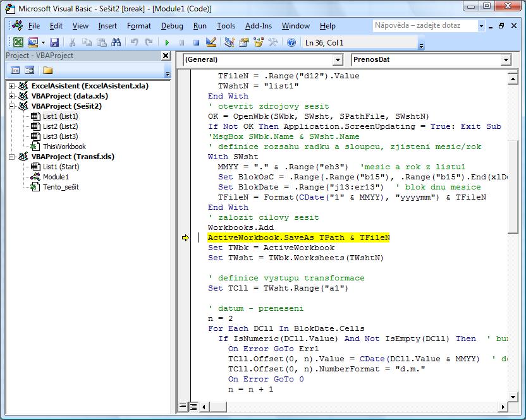Open the Add-Ins menu
The height and width of the screenshot is (420, 526).
click(258, 26)
